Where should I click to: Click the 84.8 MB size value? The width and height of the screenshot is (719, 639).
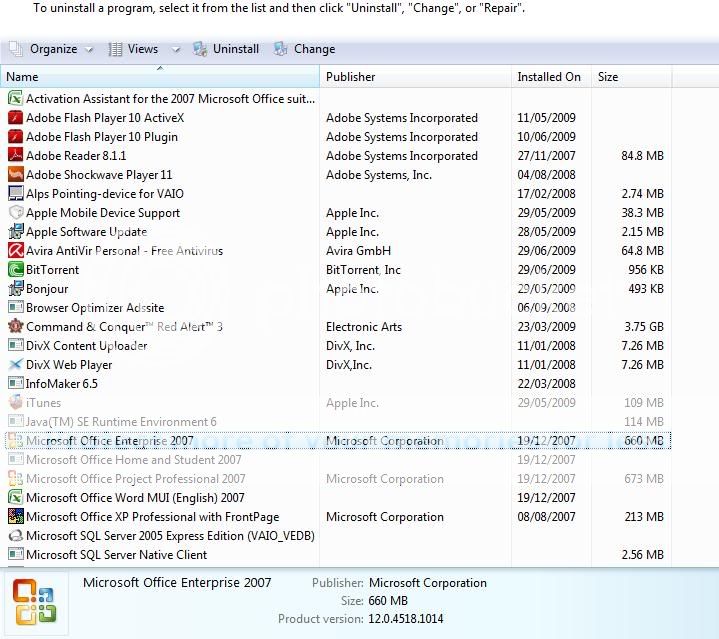click(x=642, y=156)
